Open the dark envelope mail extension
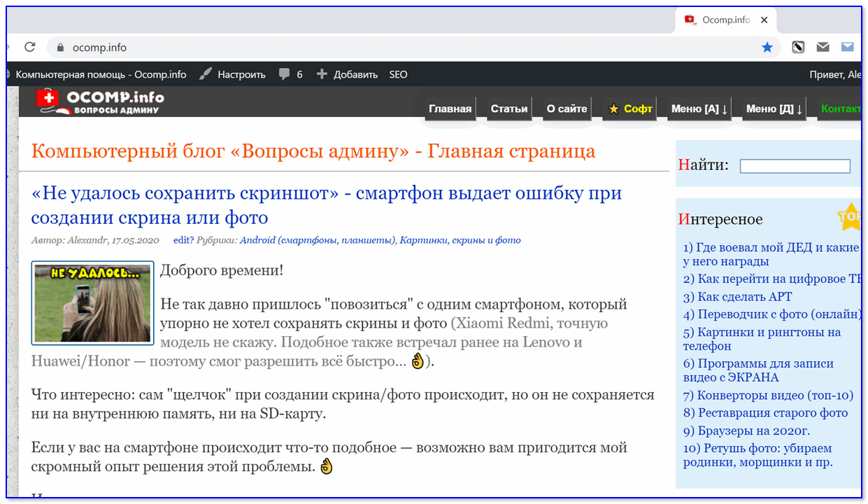Viewport: 868px width, 504px height. pyautogui.click(x=823, y=48)
